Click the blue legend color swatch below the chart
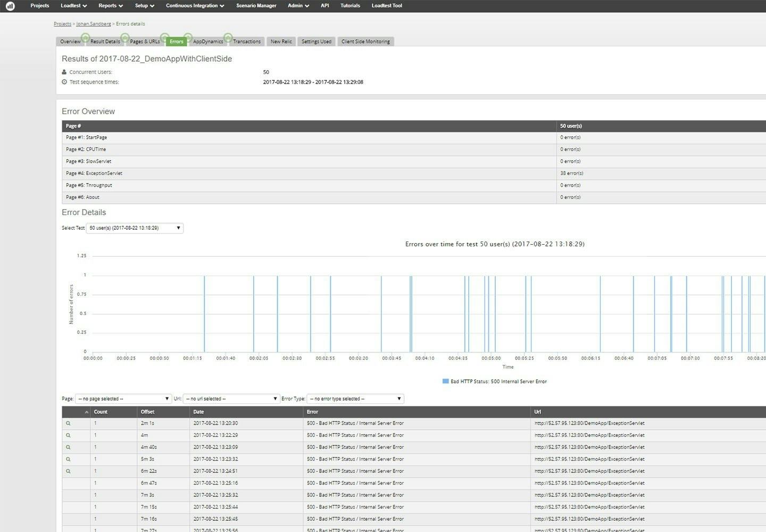766x532 pixels. click(445, 381)
